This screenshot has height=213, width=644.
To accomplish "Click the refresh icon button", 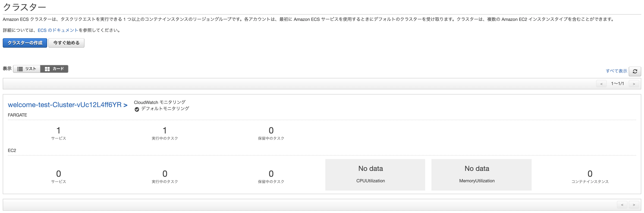I will (635, 71).
